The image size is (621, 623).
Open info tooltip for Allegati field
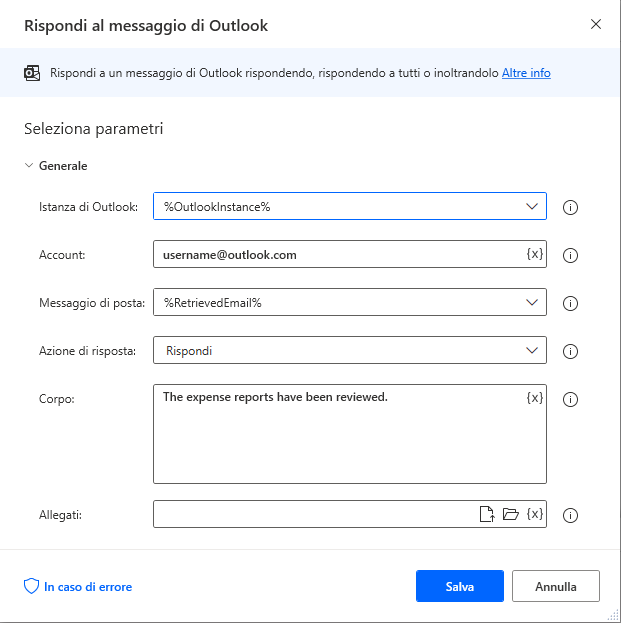pos(570,515)
